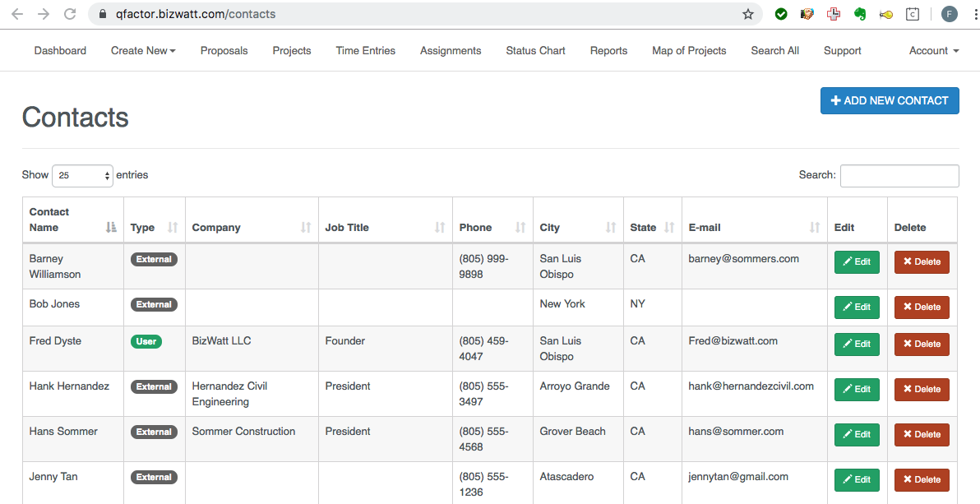Edit Fred Dyste's contact record
Screen dimensions: 980x504
(x=857, y=344)
